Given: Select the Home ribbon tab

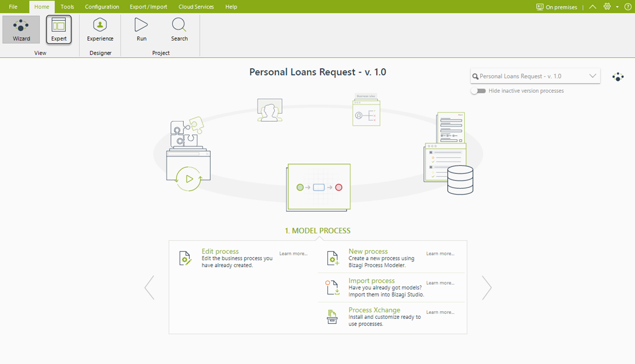Looking at the screenshot, I should pyautogui.click(x=42, y=7).
